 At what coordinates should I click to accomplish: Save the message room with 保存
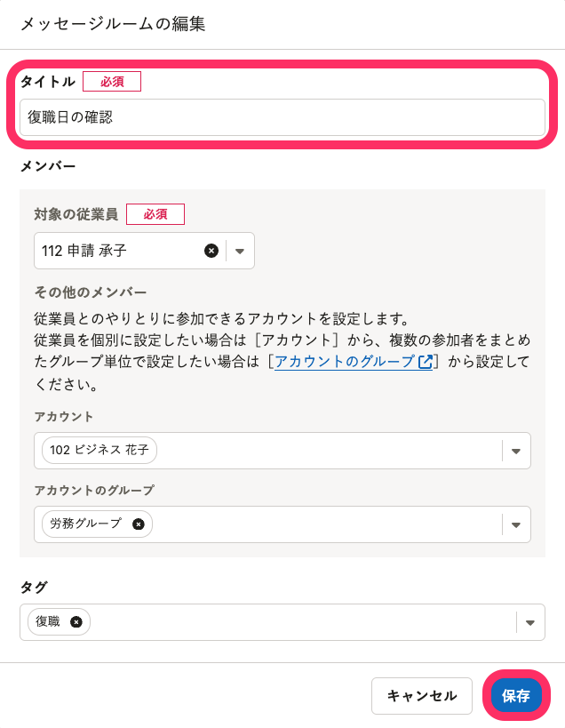click(516, 695)
